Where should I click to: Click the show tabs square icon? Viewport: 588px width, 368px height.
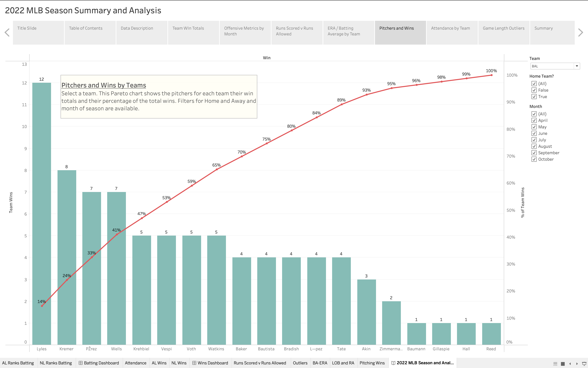[563, 364]
